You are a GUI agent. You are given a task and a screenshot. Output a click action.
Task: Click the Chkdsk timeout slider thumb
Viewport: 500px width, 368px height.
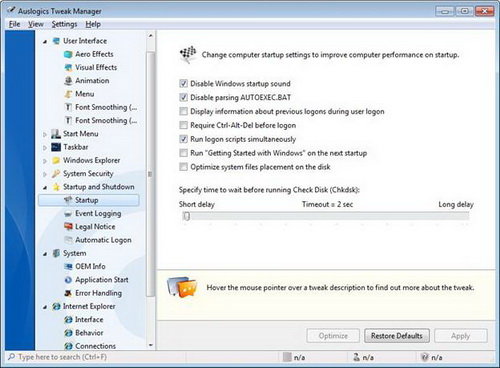186,216
